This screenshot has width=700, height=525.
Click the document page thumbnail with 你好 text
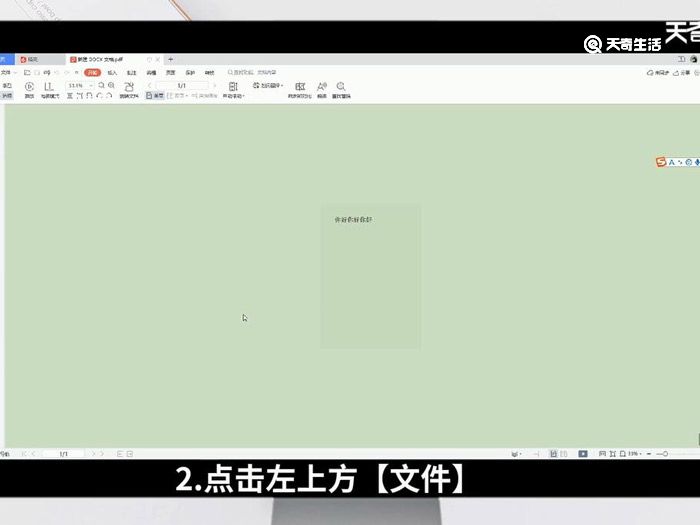tap(370, 276)
